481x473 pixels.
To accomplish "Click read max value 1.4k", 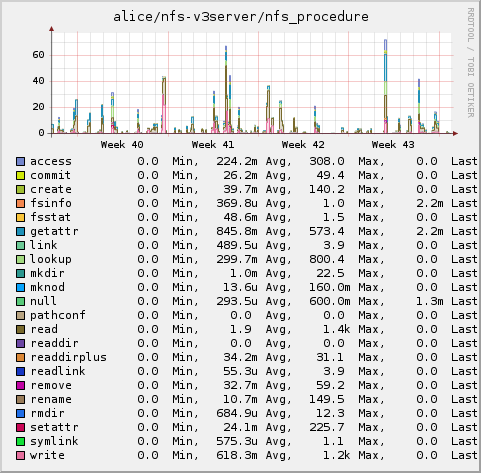I will click(337, 330).
